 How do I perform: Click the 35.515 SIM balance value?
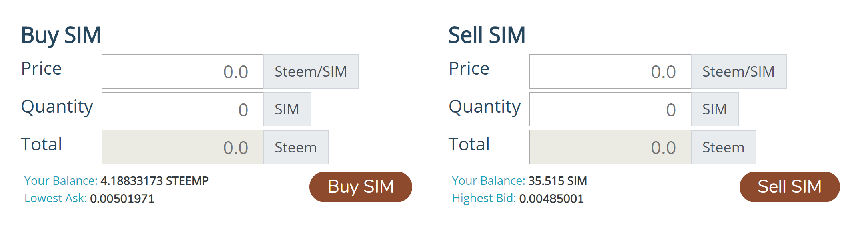point(557,181)
